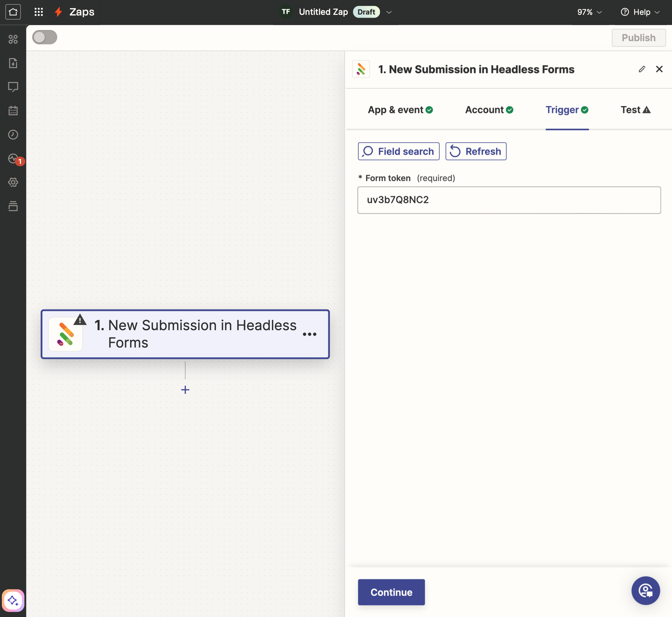Viewport: 672px width, 617px height.
Task: Click the Test tab warning triangle
Action: tap(647, 110)
